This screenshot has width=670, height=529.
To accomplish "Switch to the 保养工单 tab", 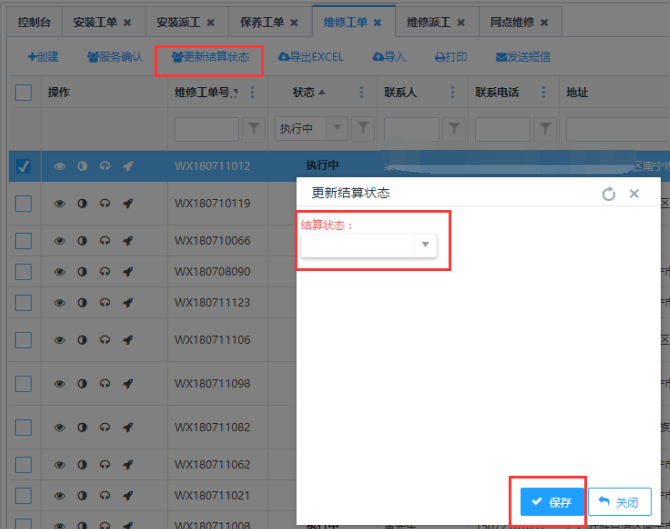I will (262, 21).
